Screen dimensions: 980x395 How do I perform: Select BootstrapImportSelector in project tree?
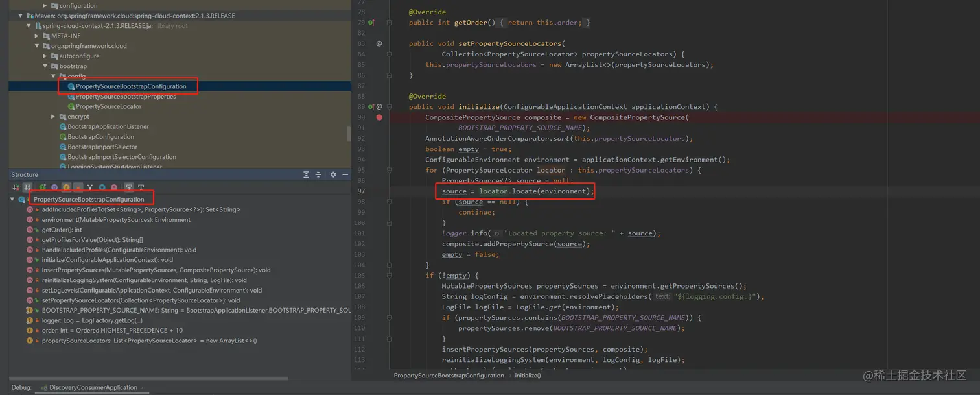point(102,147)
